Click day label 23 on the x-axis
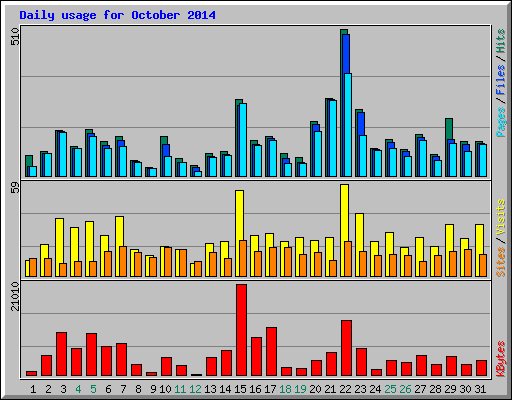This screenshot has width=512, height=400. (360, 389)
